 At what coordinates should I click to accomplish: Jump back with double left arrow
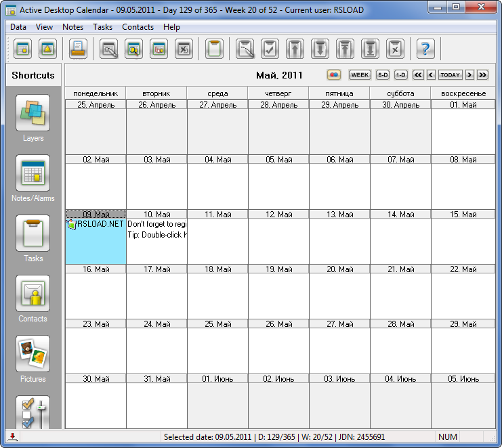[418, 75]
